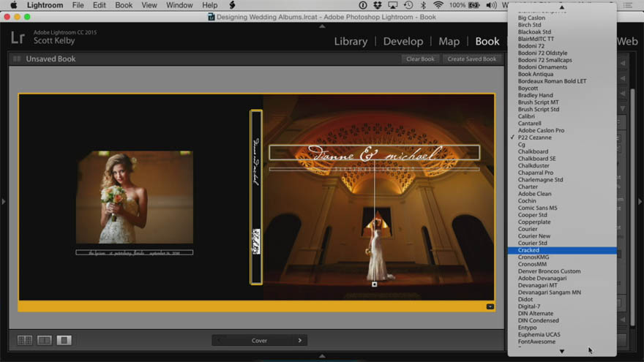
Task: Click the script menu icon after Help
Action: pyautogui.click(x=232, y=5)
